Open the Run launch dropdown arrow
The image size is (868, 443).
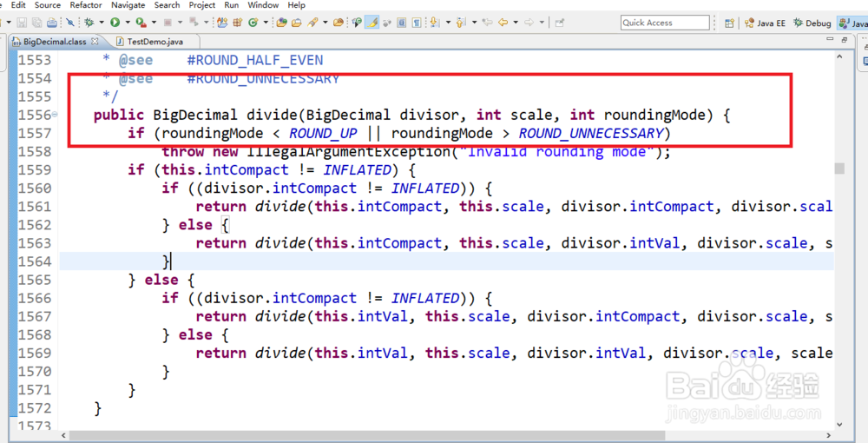pos(128,23)
